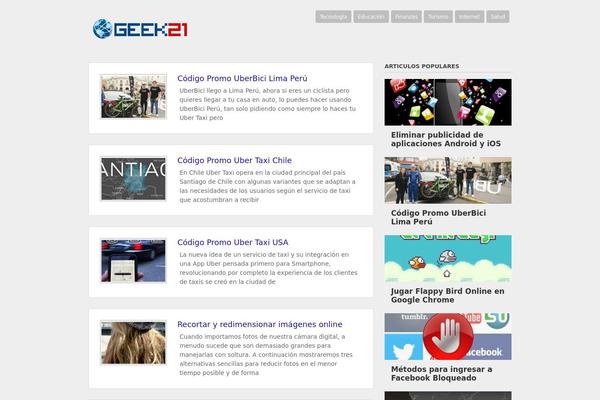This screenshot has height=400, width=600.
Task: Click the red stop hand Facebook image
Action: tap(448, 337)
